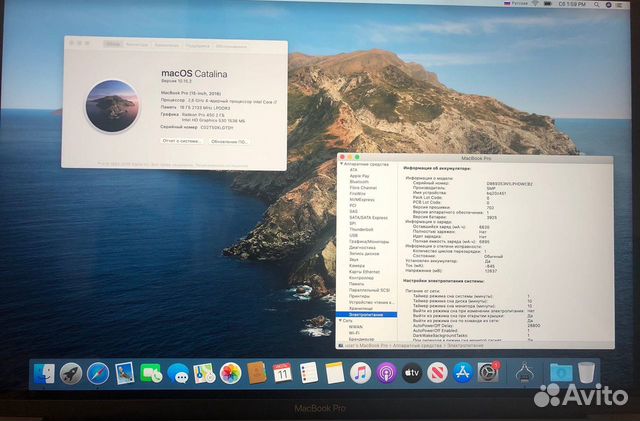Switch to Хранилище tab in About window

[x=167, y=45]
